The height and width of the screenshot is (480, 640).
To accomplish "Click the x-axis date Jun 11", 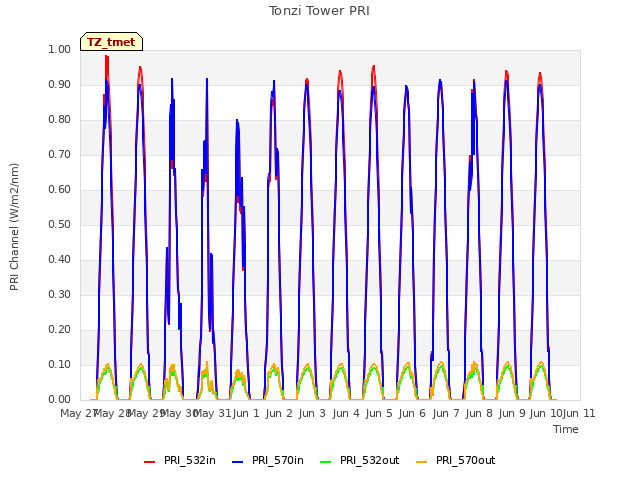I will [579, 413].
